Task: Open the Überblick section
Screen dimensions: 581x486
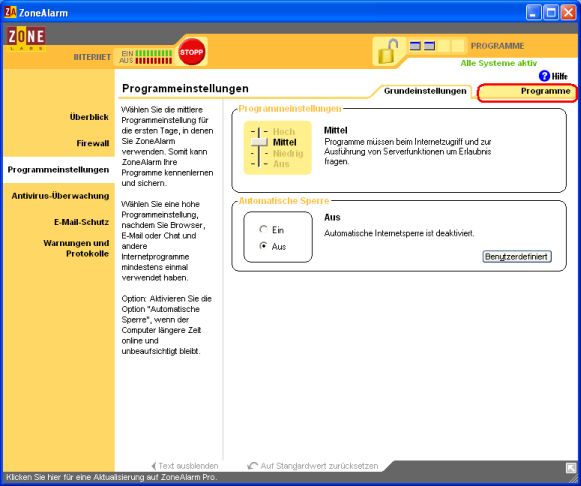Action: (x=89, y=117)
